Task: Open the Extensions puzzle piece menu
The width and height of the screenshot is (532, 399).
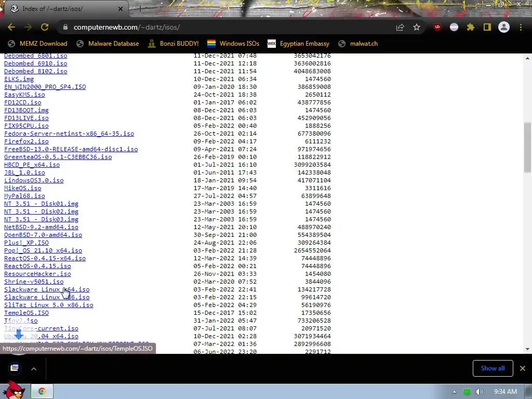Action: point(470,27)
